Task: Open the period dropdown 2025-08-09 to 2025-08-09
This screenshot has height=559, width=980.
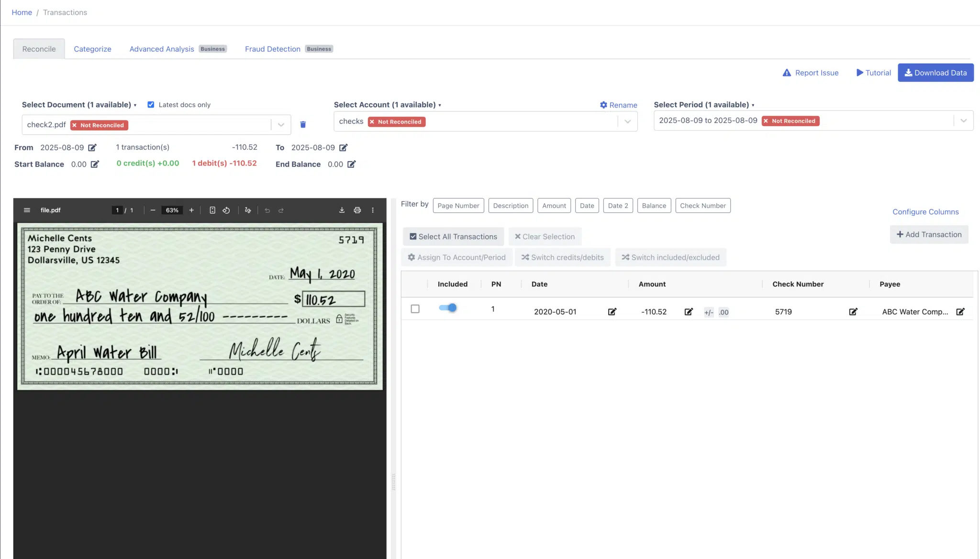Action: 963,121
